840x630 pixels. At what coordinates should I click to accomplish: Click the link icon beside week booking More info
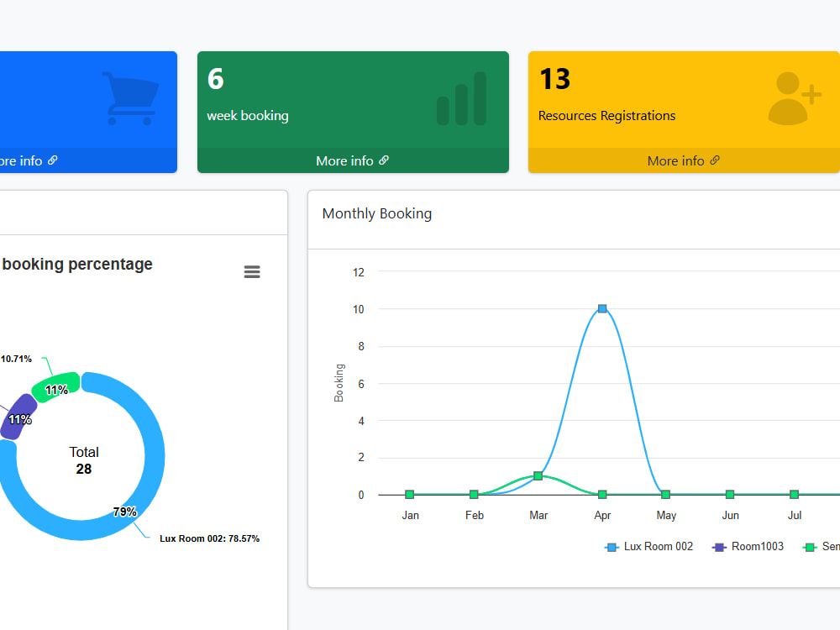pyautogui.click(x=384, y=160)
